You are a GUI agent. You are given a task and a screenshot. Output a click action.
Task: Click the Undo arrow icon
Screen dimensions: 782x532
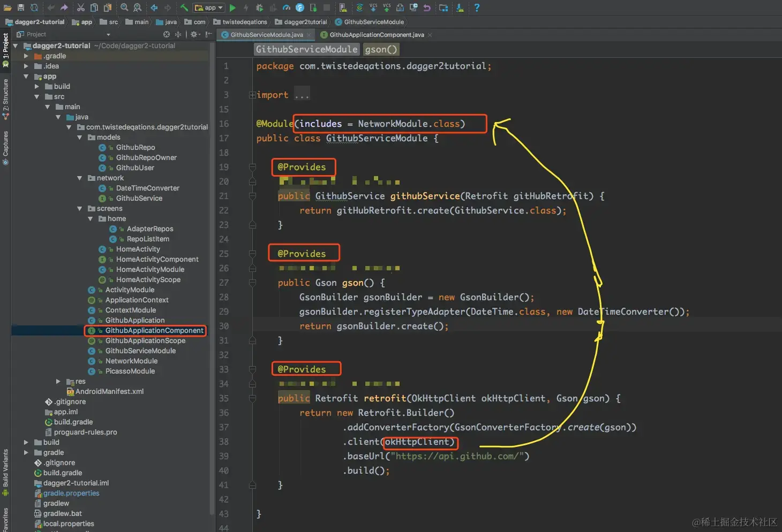[x=51, y=7]
